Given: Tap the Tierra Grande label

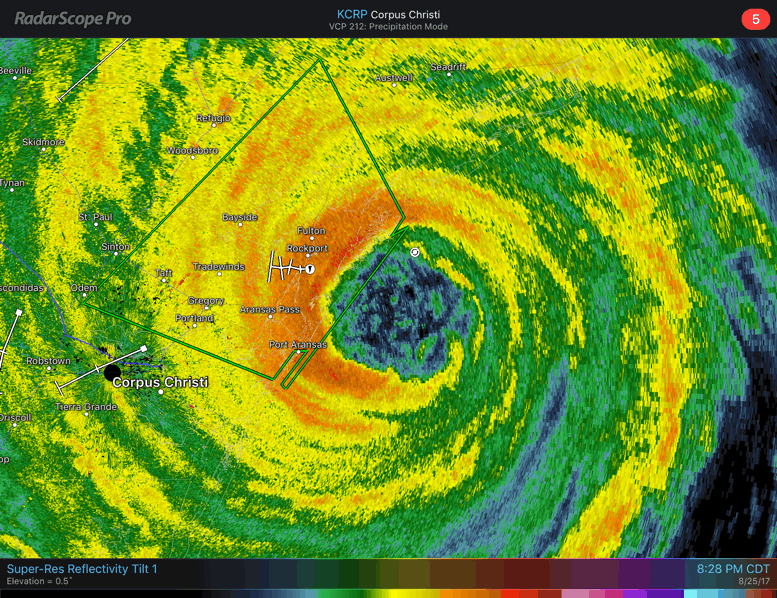Looking at the screenshot, I should point(86,407).
